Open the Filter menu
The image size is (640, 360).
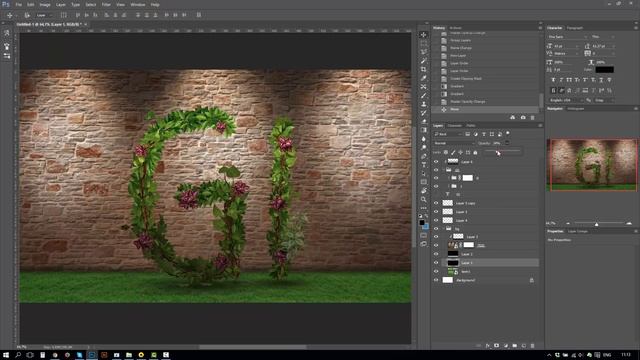106,4
